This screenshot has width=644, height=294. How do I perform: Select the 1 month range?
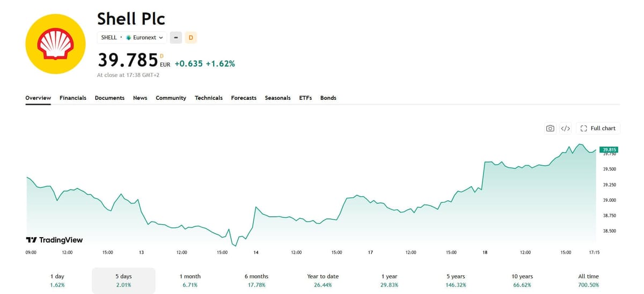coord(190,281)
